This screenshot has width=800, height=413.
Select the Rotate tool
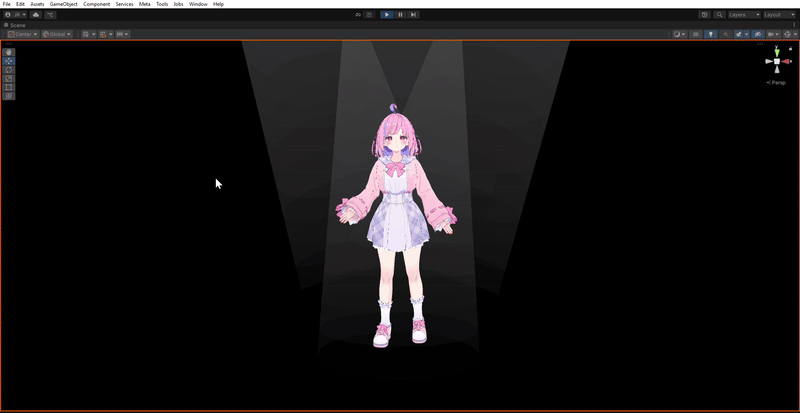click(9, 69)
